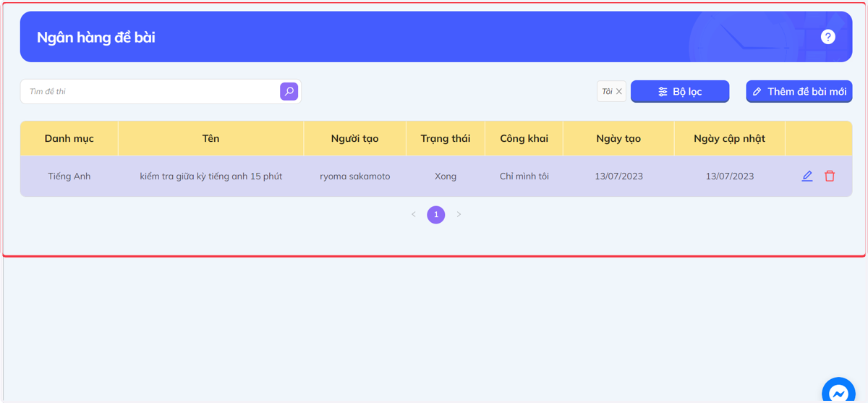Screen dimensions: 868x403
Task: Click the Người tạo column header
Action: pyautogui.click(x=354, y=138)
